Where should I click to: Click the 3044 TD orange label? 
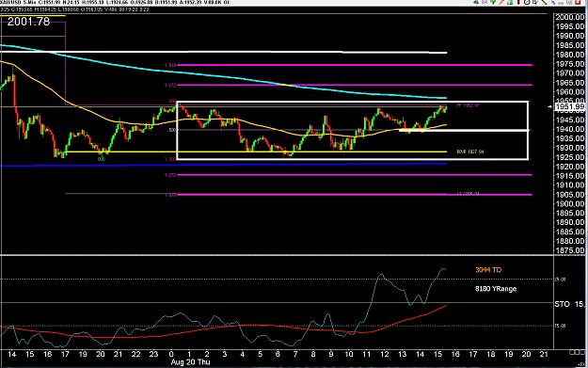click(x=488, y=270)
